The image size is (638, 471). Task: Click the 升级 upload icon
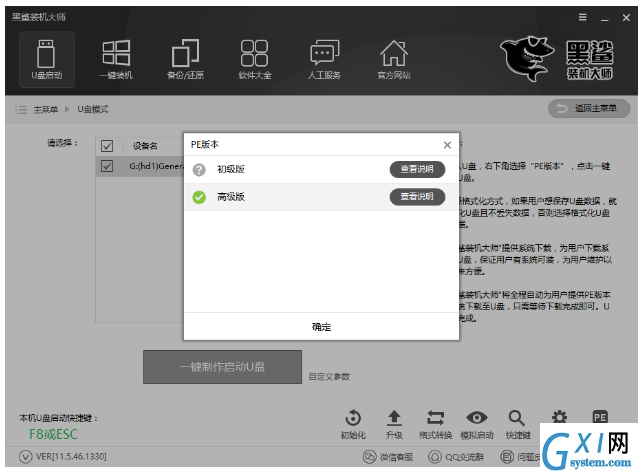[394, 424]
